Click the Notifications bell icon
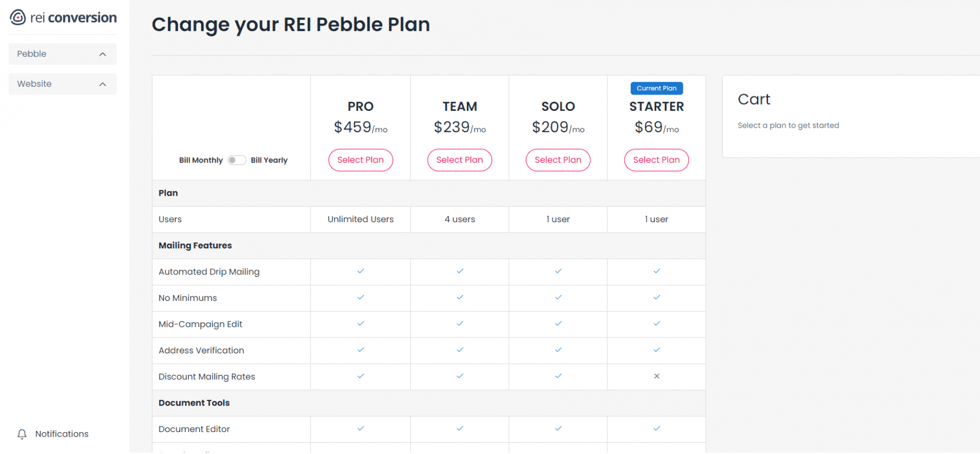The image size is (980, 454). (22, 435)
